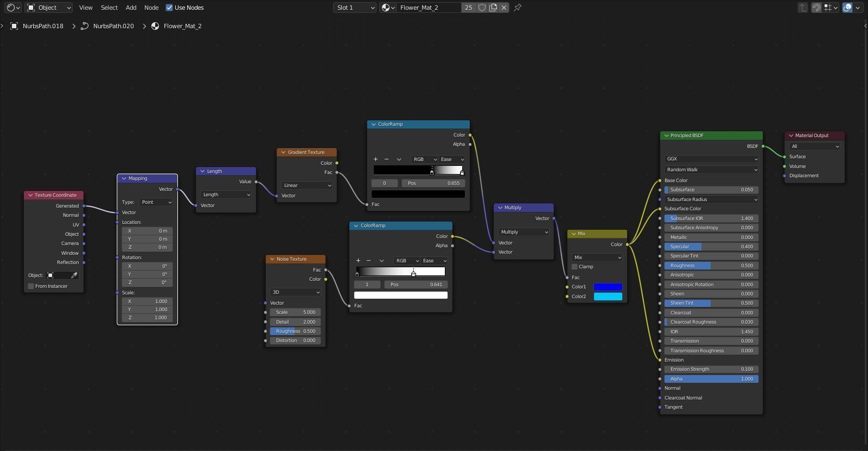Image resolution: width=868 pixels, height=451 pixels.
Task: Click upper ColorRamp Pos field 0.655
Action: pos(433,183)
